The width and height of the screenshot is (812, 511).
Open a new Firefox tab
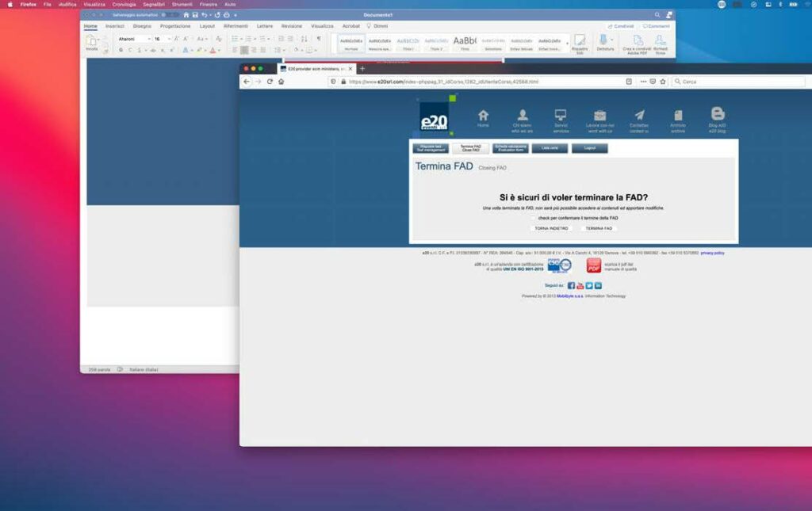coord(362,69)
